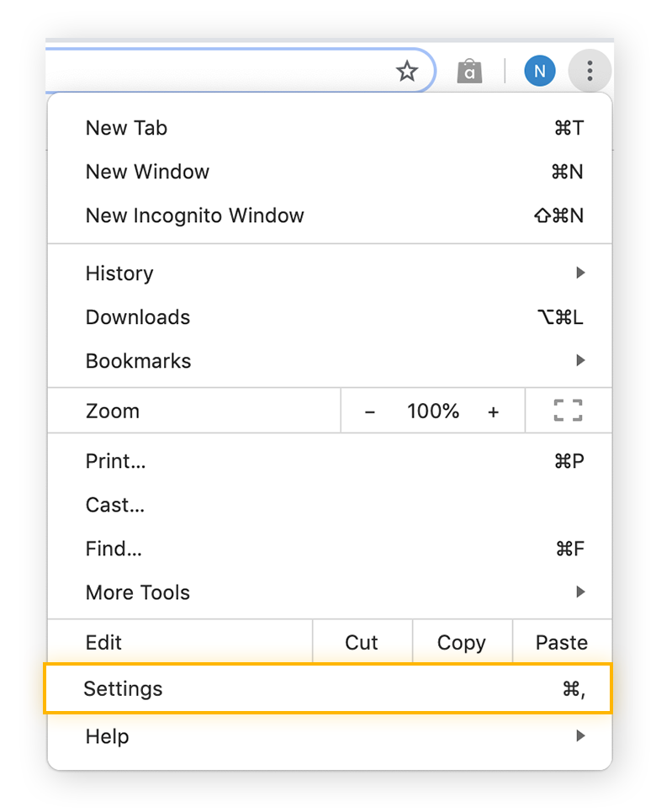Open the Find... menu entry
The width and height of the screenshot is (656, 812).
[x=113, y=549]
